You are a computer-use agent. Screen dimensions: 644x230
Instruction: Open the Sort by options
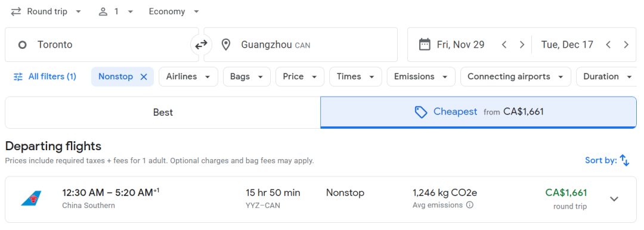[x=607, y=160]
